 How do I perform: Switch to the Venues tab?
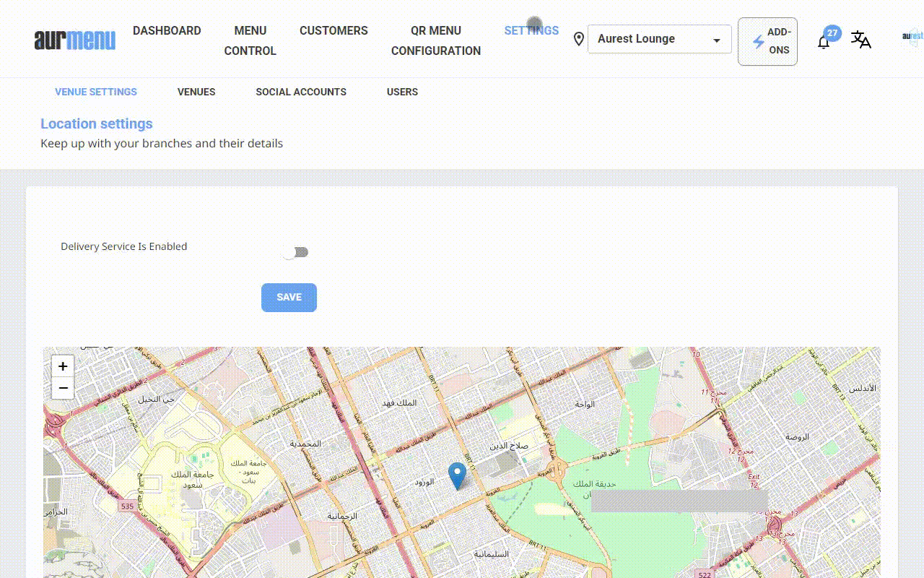[x=196, y=92]
